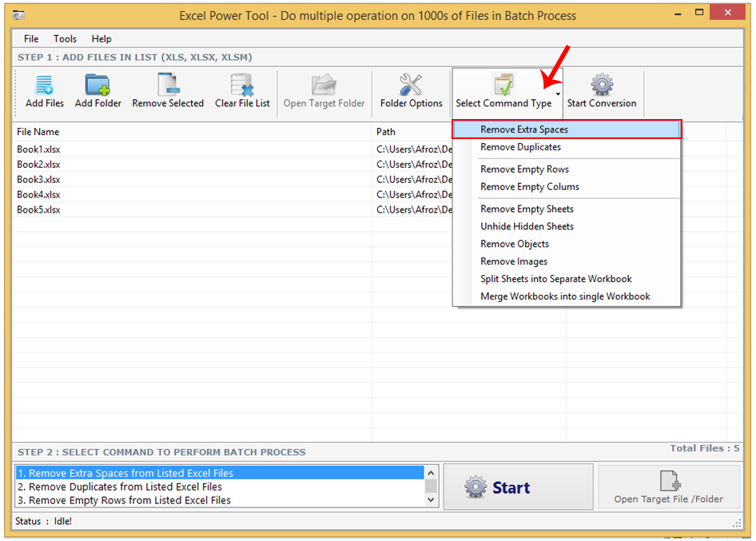This screenshot has height=541, width=756.
Task: Click Open Target File /Folder button
Action: (669, 487)
